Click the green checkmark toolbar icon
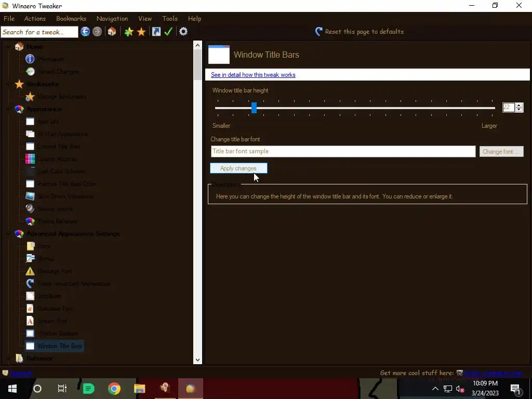 tap(168, 32)
